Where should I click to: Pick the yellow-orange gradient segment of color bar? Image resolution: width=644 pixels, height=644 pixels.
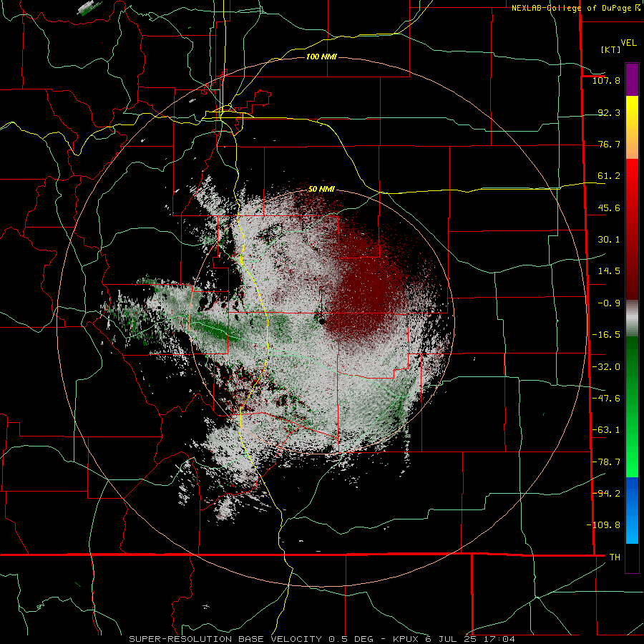(x=632, y=127)
